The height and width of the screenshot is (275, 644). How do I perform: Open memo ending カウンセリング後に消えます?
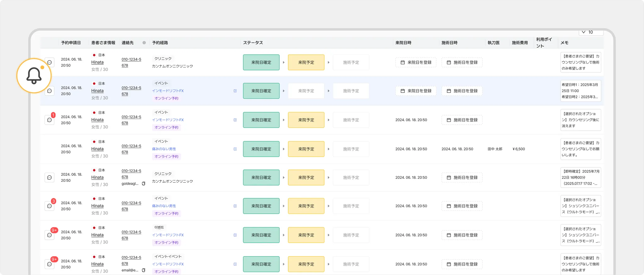581,120
